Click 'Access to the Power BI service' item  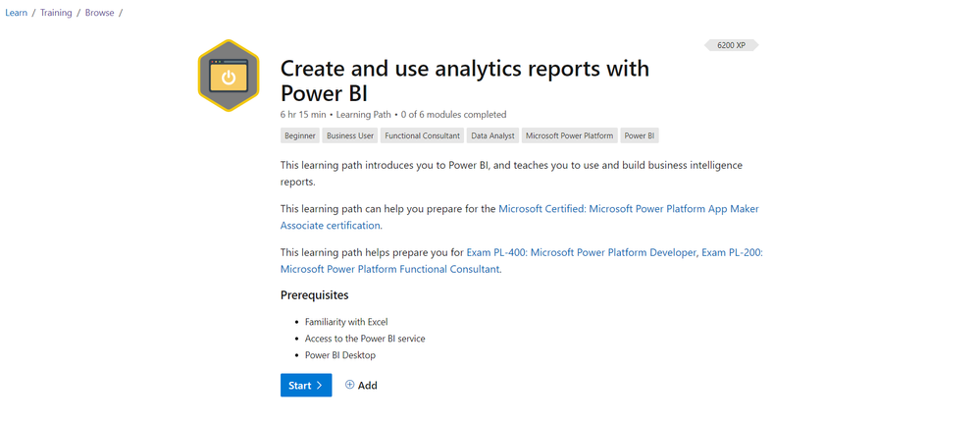pyautogui.click(x=365, y=339)
